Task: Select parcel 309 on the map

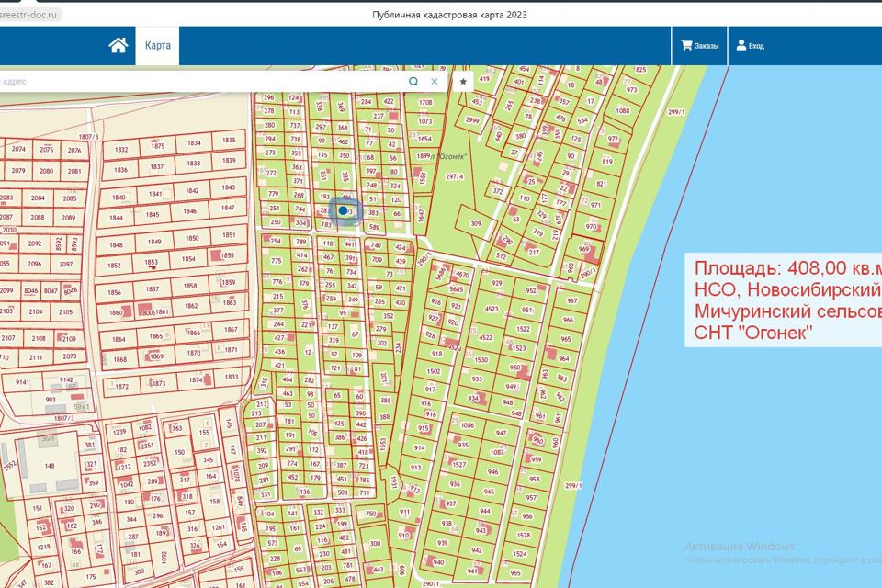Action: tap(476, 223)
